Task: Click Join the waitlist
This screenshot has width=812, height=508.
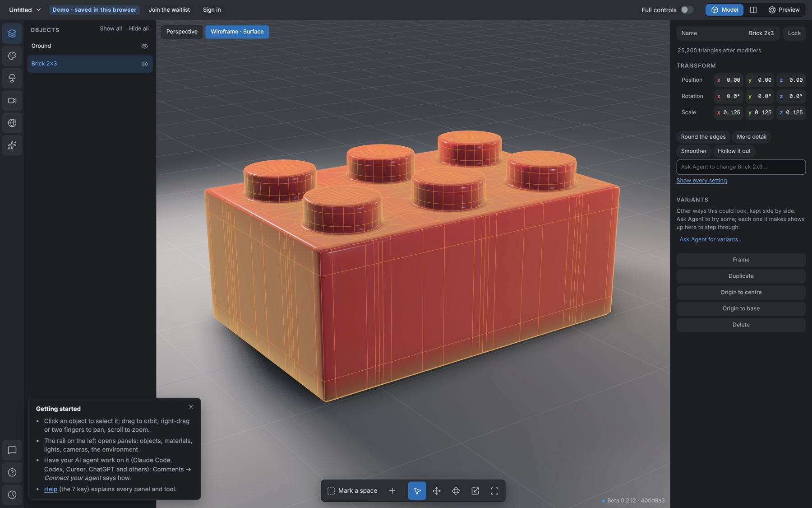Action: [169, 10]
